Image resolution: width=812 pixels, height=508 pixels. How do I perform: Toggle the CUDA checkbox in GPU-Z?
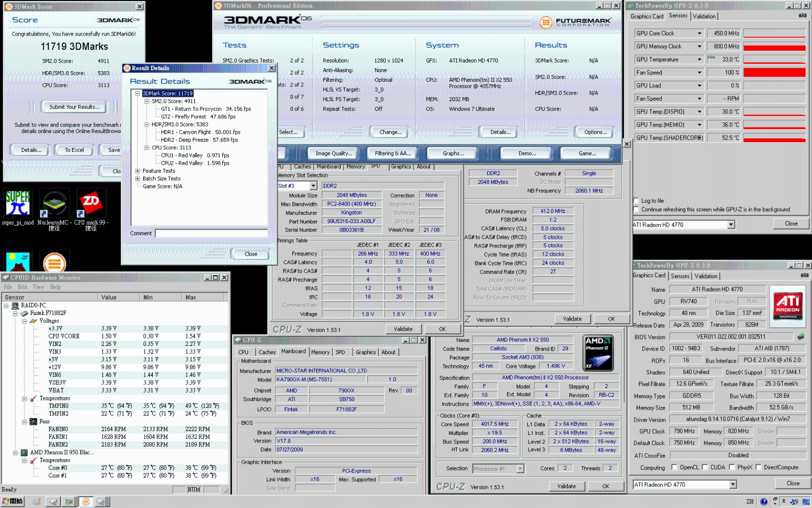click(705, 467)
